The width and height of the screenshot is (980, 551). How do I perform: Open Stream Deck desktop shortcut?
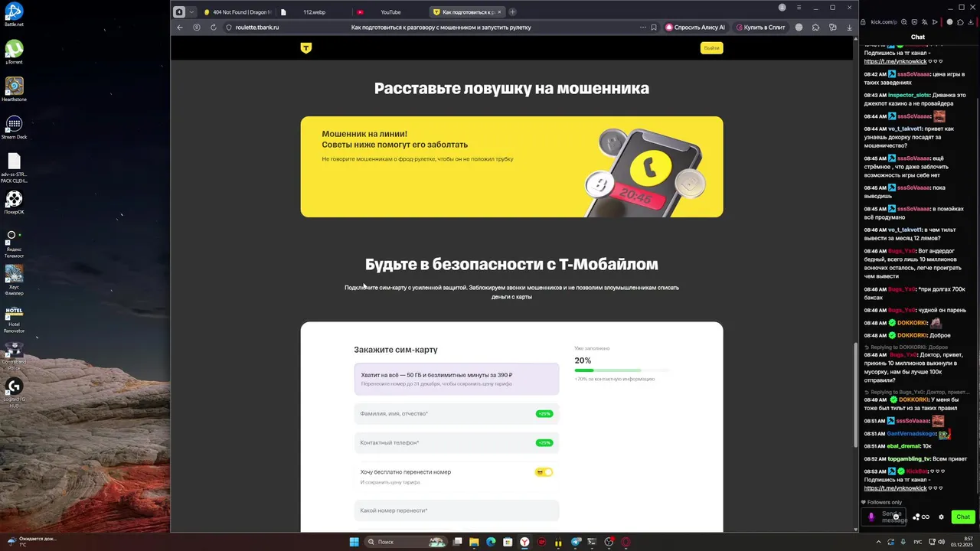point(14,126)
